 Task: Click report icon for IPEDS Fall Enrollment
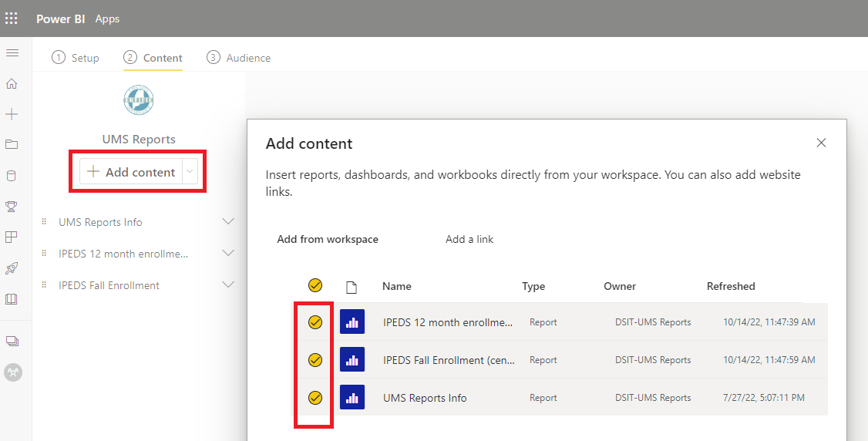[x=352, y=359]
